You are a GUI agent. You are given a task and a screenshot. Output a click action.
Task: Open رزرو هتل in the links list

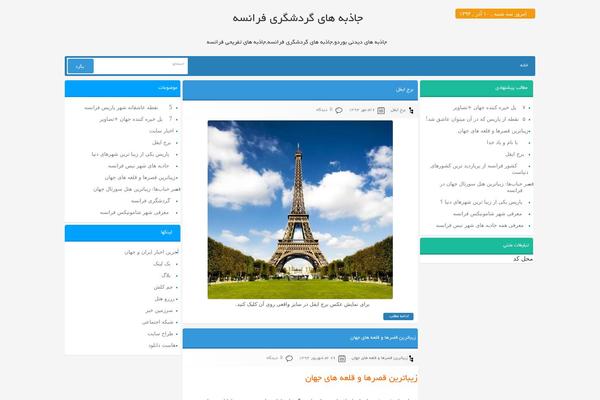(164, 299)
